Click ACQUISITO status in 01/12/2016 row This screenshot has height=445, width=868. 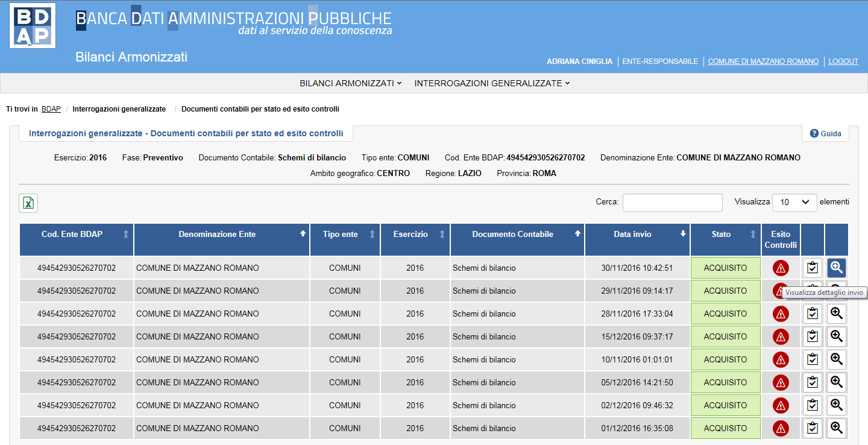pyautogui.click(x=726, y=428)
